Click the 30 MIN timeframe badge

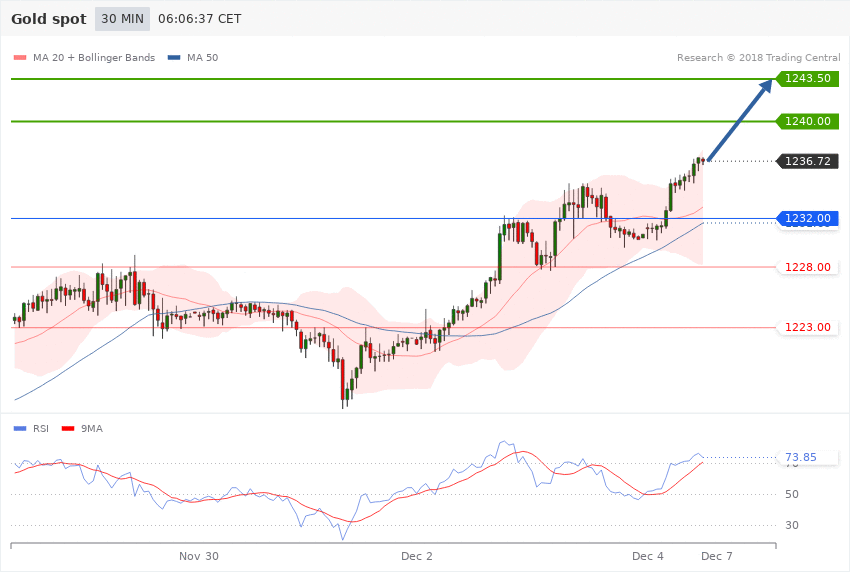click(x=122, y=19)
